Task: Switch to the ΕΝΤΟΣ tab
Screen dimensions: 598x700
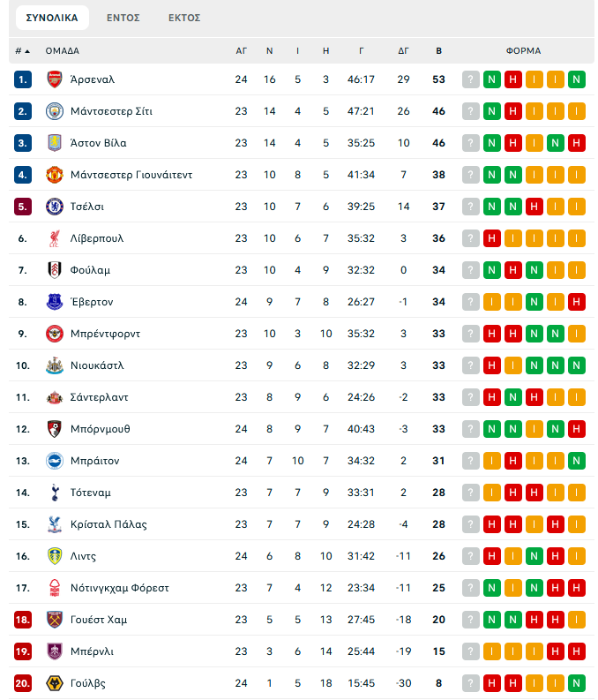Action: point(123,18)
